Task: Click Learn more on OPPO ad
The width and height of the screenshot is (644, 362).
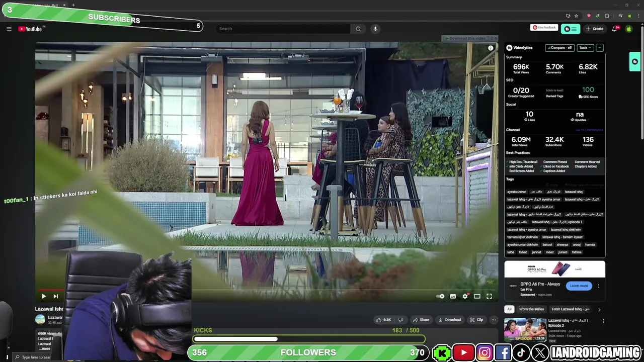Action: click(579, 286)
